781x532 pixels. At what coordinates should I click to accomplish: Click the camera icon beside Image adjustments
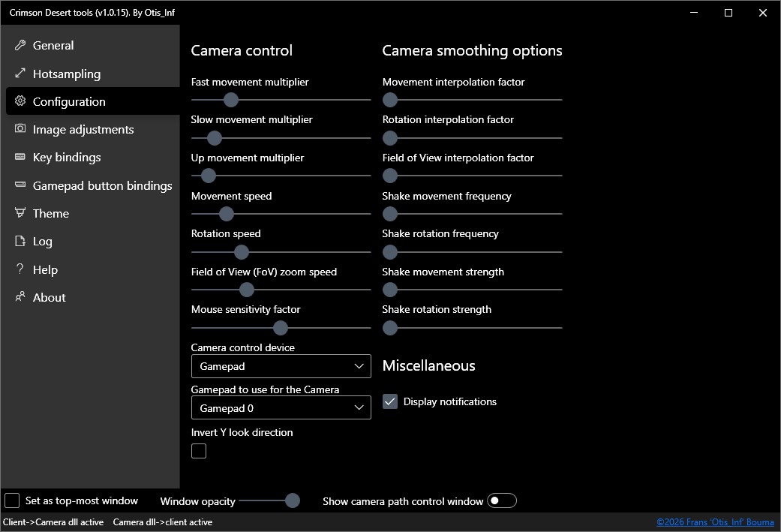(x=20, y=128)
